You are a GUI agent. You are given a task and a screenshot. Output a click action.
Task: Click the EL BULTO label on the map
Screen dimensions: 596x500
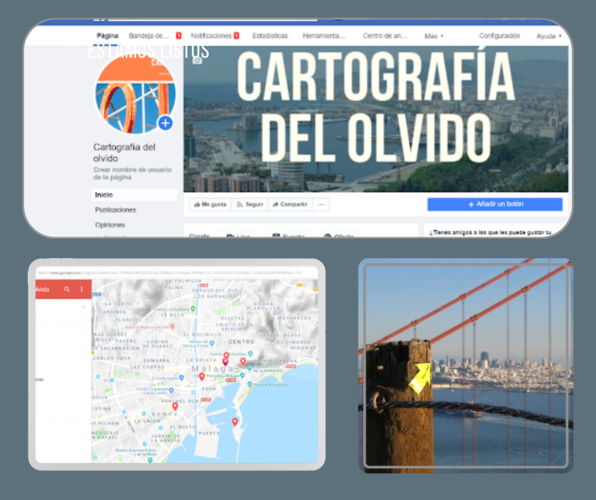tap(183, 427)
